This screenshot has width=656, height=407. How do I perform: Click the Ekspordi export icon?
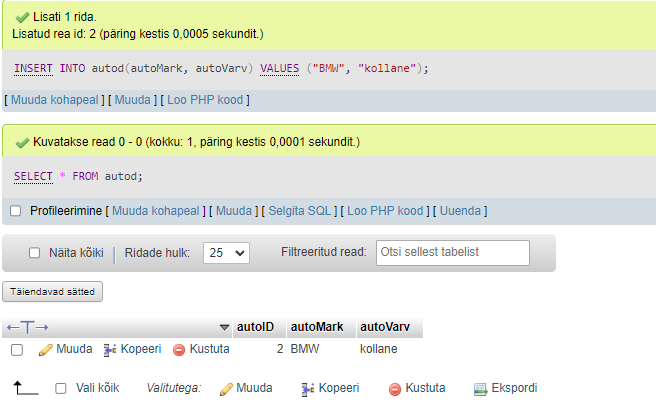tap(480, 389)
